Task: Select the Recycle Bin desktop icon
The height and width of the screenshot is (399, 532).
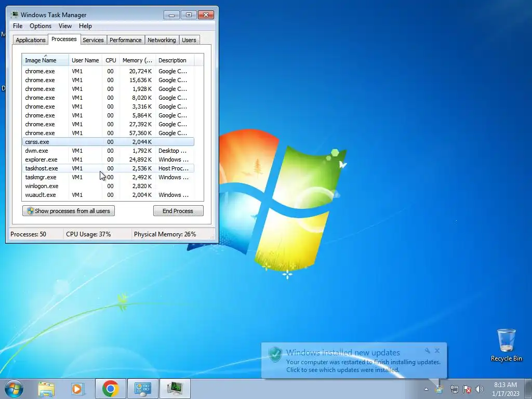Action: pos(506,345)
